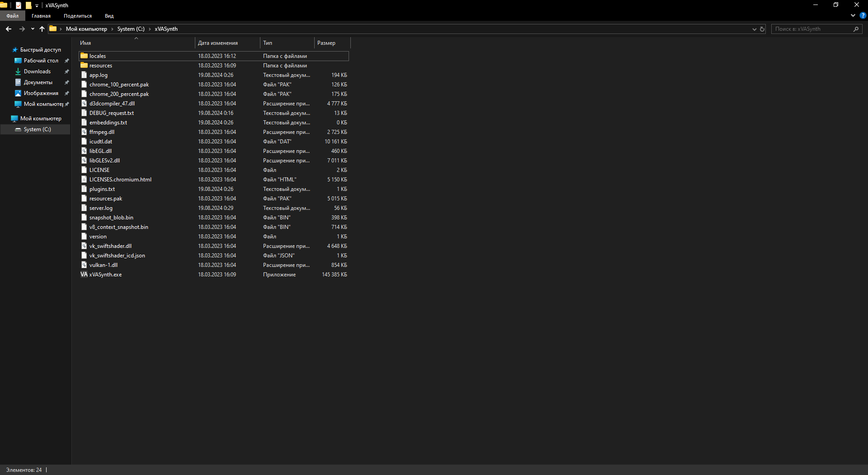The width and height of the screenshot is (868, 475).
Task: Switch to the Главная ribbon tab
Action: click(41, 16)
